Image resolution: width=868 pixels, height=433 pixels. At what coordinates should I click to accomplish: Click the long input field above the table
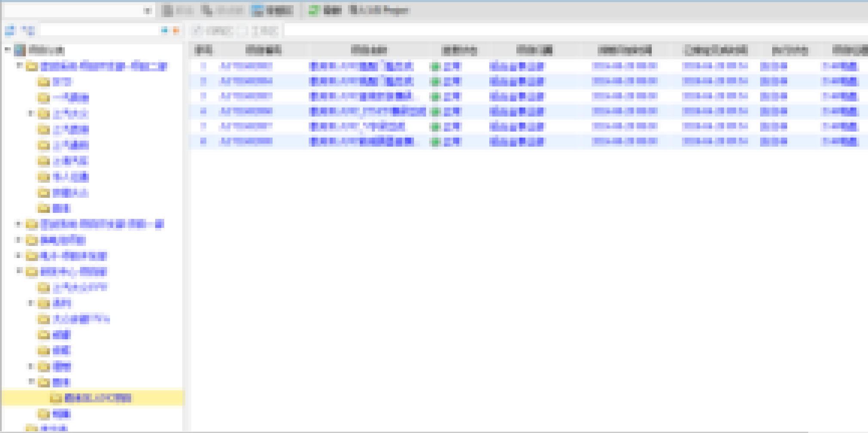point(576,31)
